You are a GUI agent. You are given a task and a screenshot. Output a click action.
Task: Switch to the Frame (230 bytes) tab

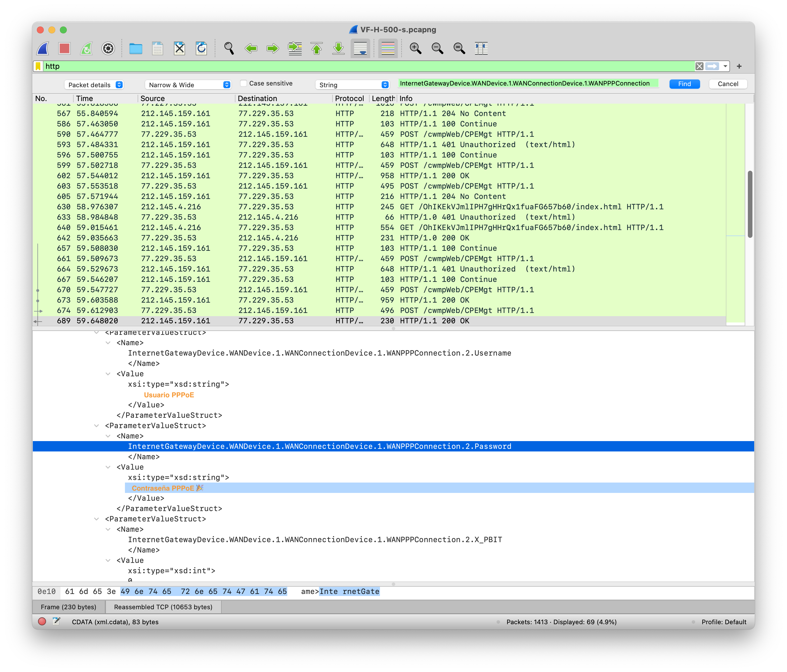pos(69,607)
